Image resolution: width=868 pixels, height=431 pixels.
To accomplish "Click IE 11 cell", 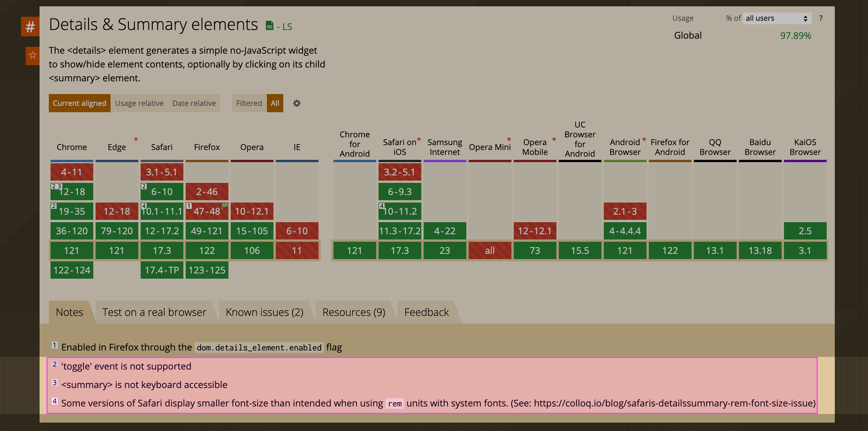I will (297, 251).
